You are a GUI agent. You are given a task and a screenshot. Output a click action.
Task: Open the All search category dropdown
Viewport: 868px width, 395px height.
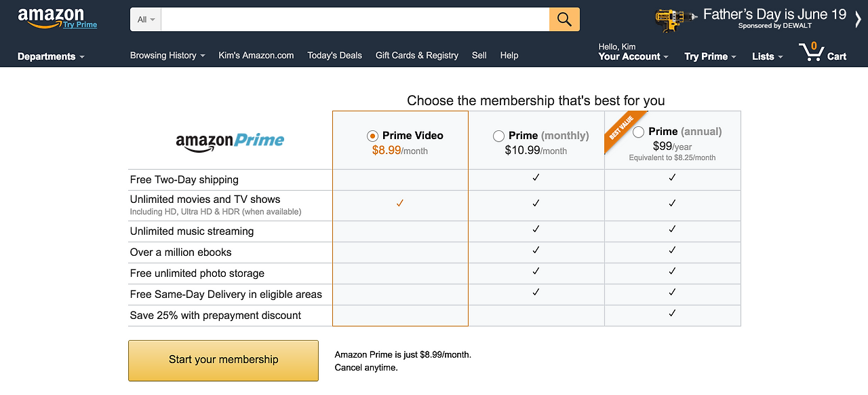[146, 20]
